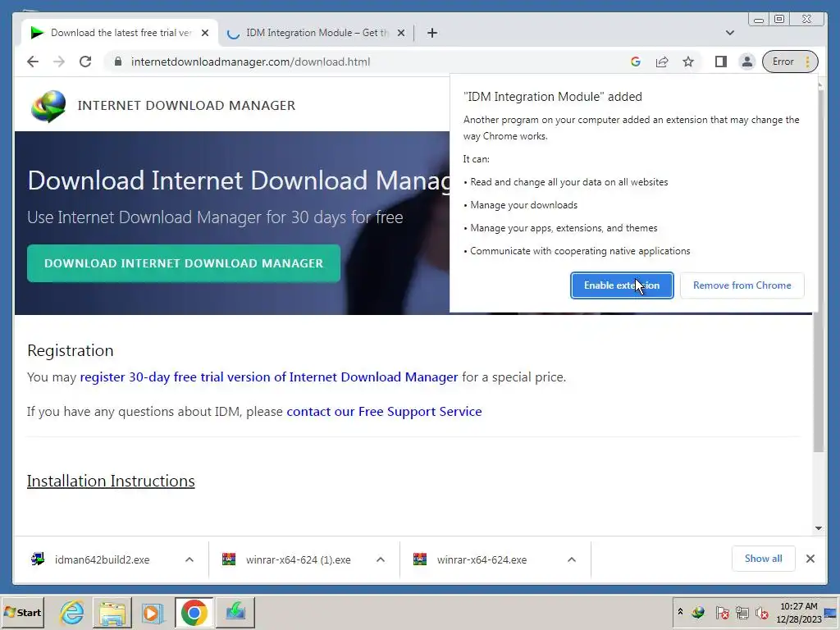This screenshot has width=840, height=630.
Task: Select the Download the latest free trial tab
Action: coord(121,33)
